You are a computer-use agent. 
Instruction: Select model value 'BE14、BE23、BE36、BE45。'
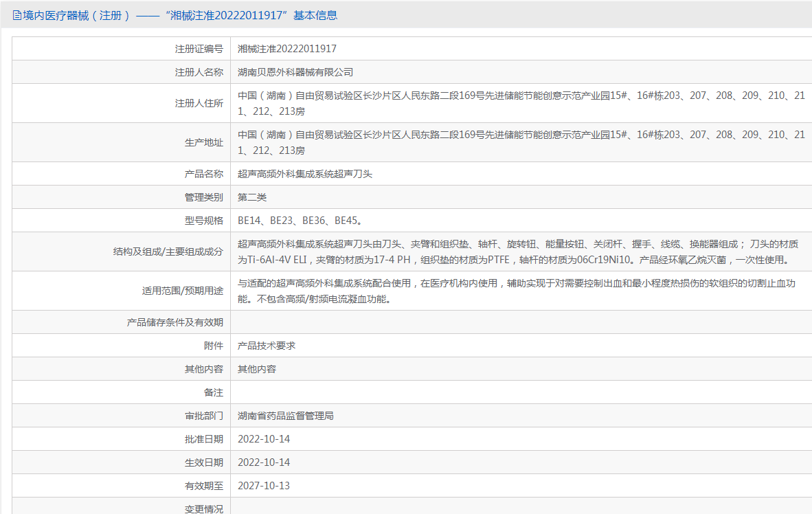click(x=302, y=221)
